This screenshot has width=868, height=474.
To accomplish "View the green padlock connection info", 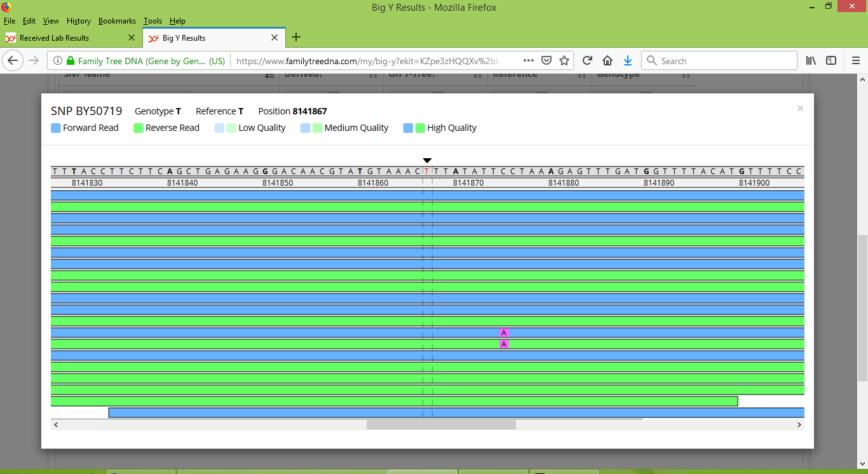I will [x=71, y=61].
